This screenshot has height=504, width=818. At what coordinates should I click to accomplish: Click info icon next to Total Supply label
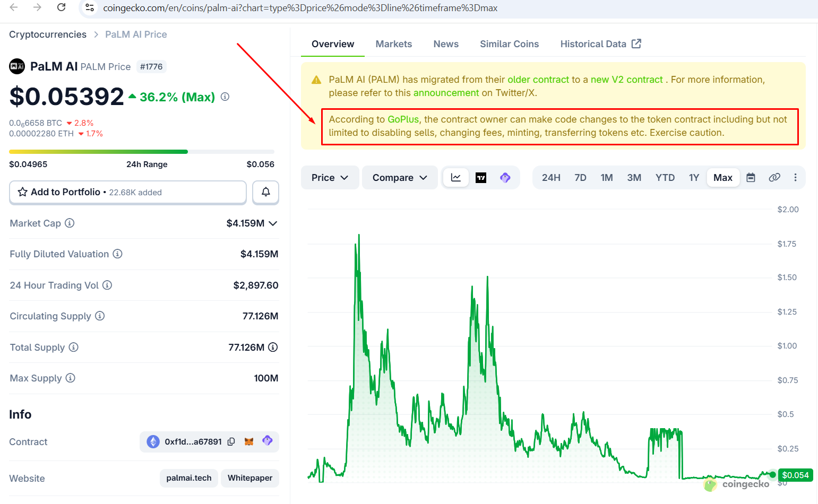tap(74, 347)
